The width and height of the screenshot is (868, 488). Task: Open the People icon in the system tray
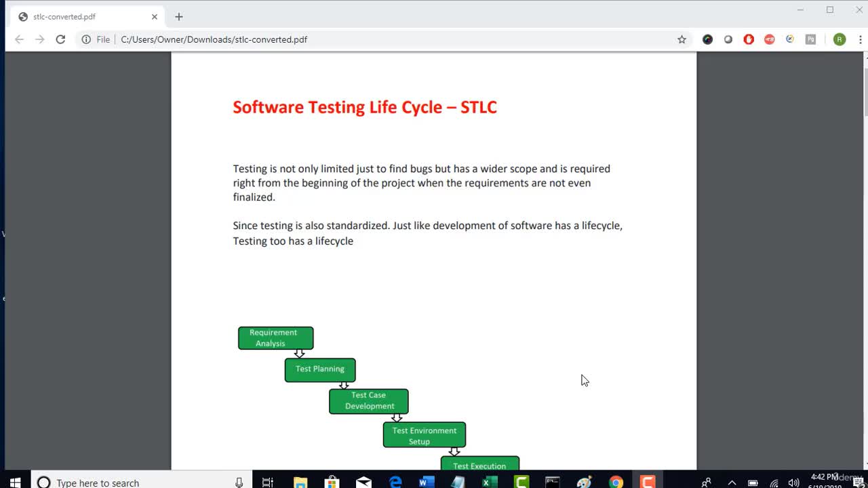pos(706,483)
